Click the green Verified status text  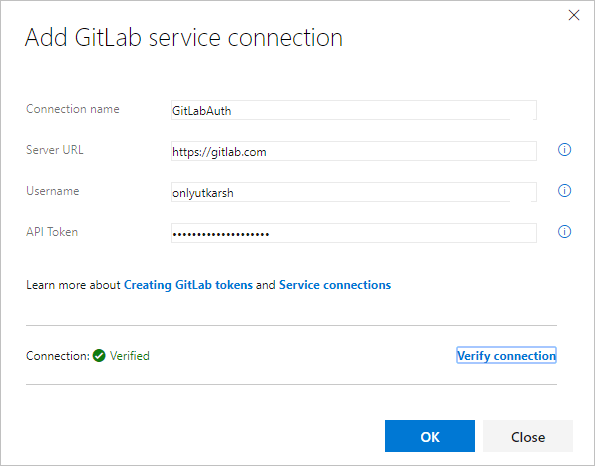(x=130, y=356)
